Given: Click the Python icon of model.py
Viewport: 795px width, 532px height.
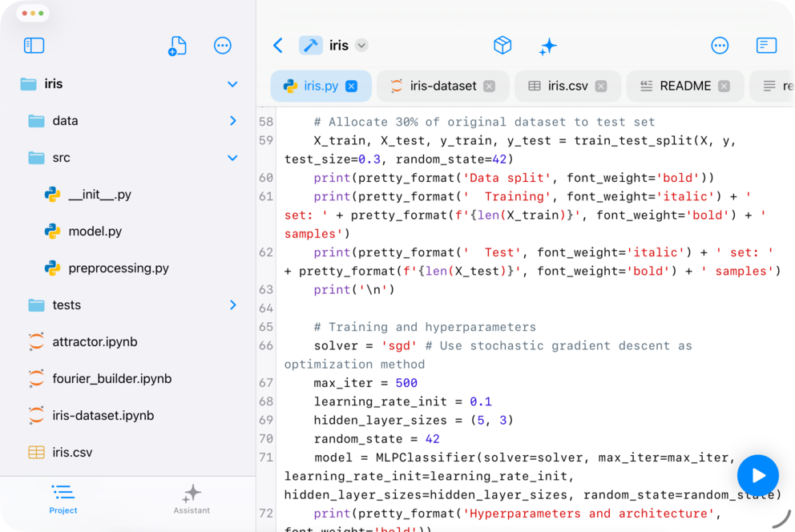Looking at the screenshot, I should pyautogui.click(x=52, y=231).
